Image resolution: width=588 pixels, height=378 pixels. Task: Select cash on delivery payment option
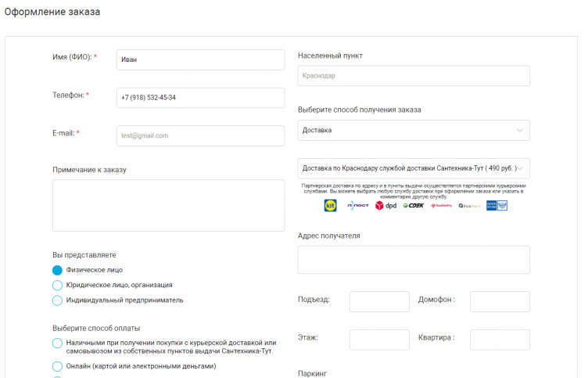click(57, 343)
